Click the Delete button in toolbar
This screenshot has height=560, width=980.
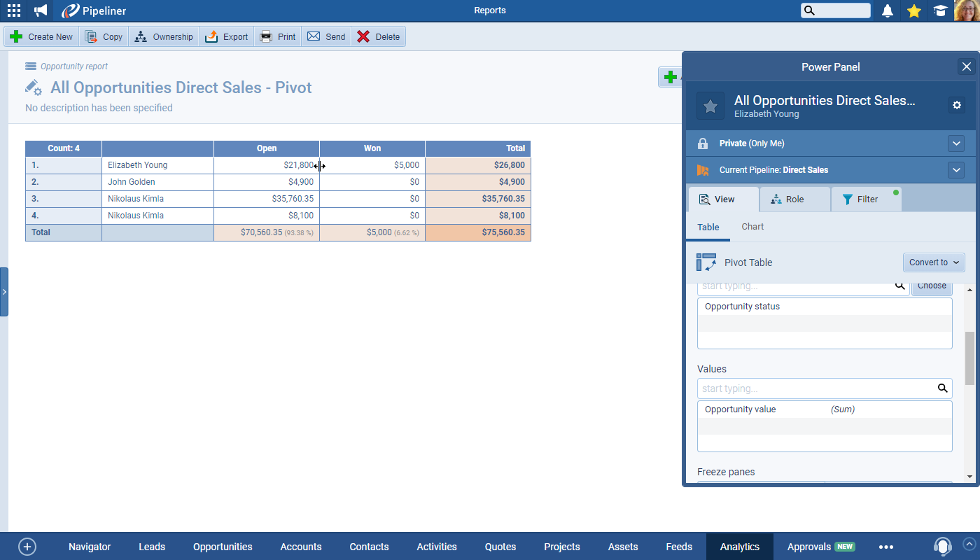[378, 37]
